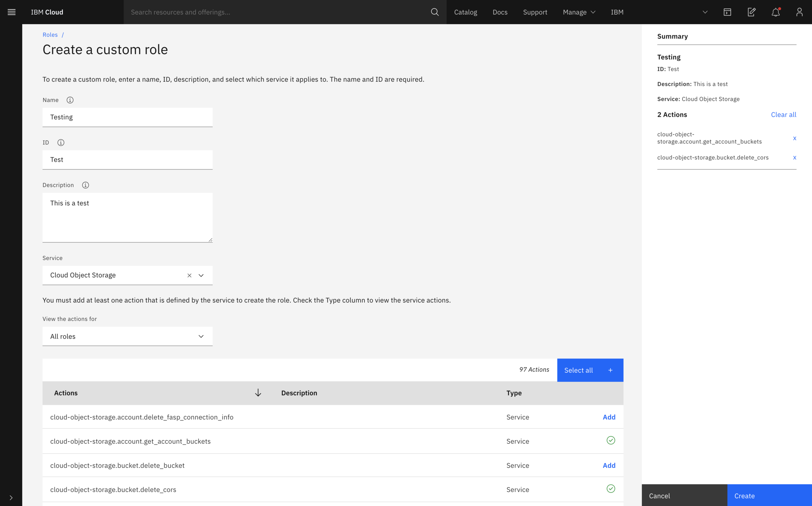Select cloud-object-storage.account.get_account_buckets row text
812x506 pixels.
pos(130,441)
